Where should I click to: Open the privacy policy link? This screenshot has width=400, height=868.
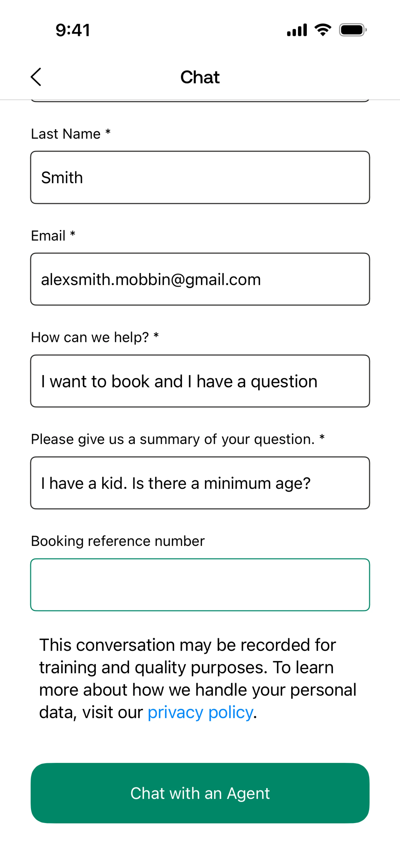tap(200, 712)
